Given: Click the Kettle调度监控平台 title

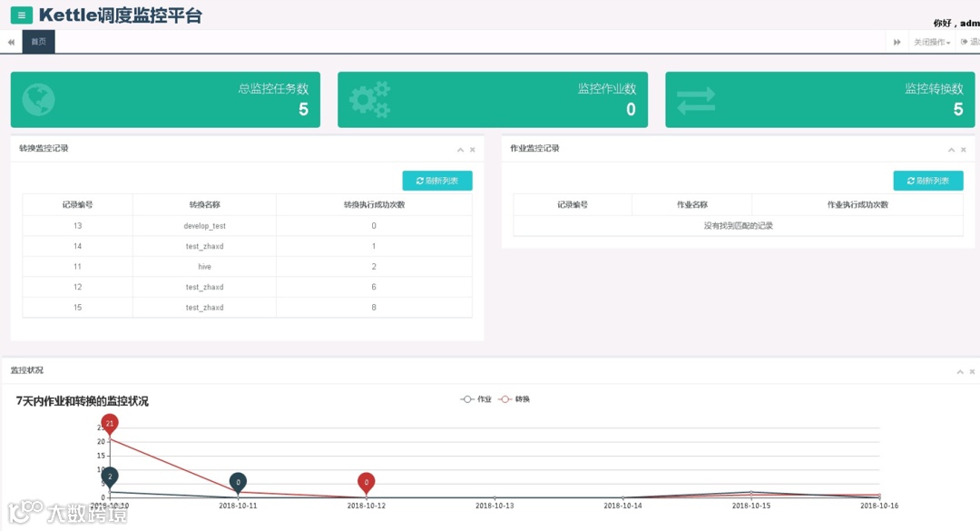Looking at the screenshot, I should coord(121,15).
